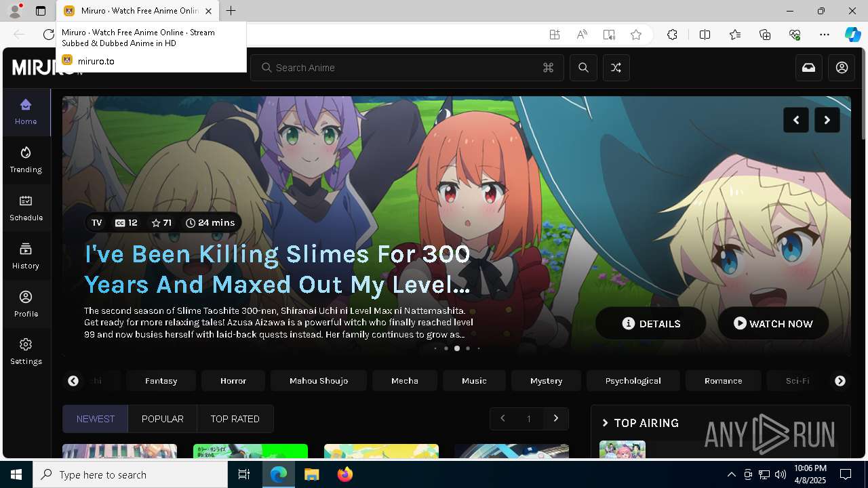Open the Browser essentials heart icon
This screenshot has width=868, height=488.
(795, 35)
